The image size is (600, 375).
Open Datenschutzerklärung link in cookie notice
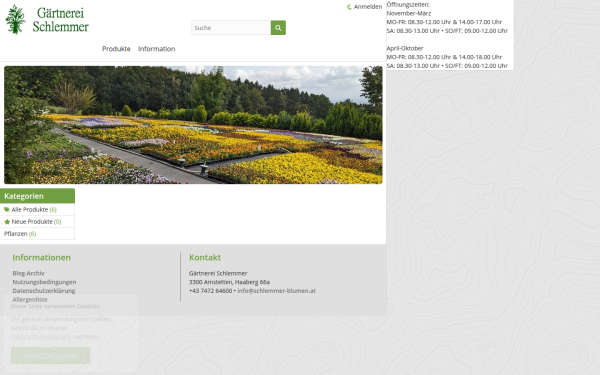coord(41,337)
